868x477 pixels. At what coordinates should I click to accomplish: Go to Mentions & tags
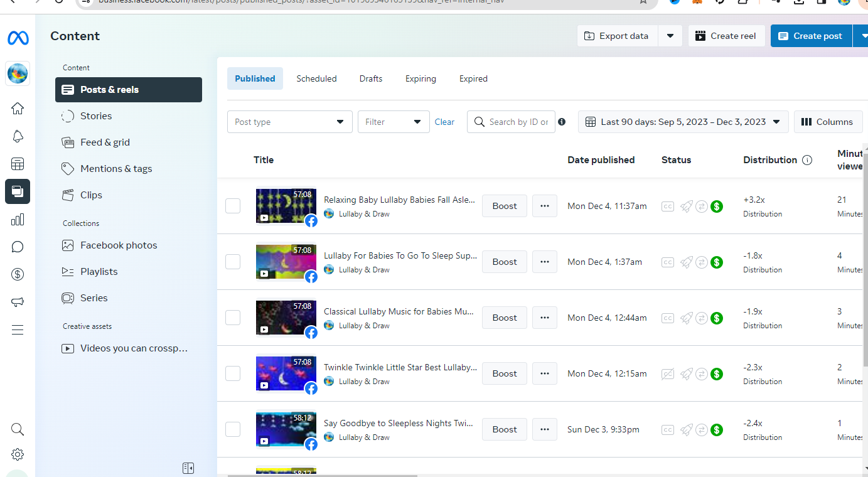(129, 169)
